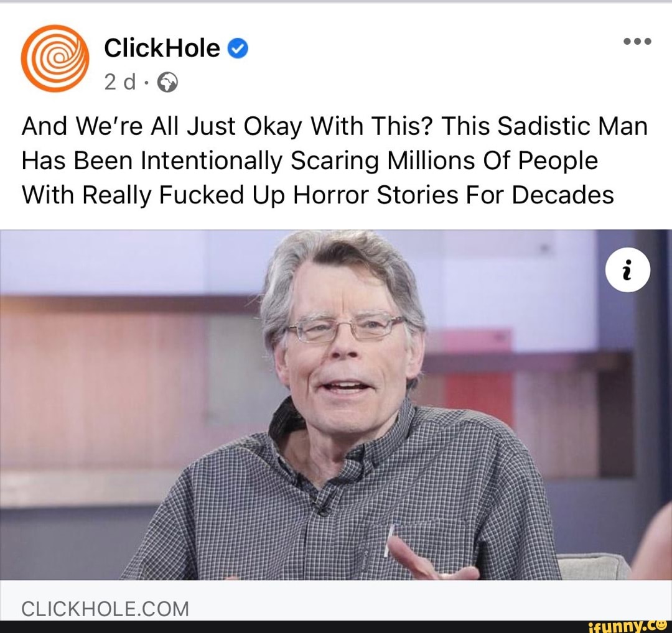Click the gray link footer bar beside CLICKHOLE.COM
Viewport: 672px width, 633px height.
click(429, 600)
